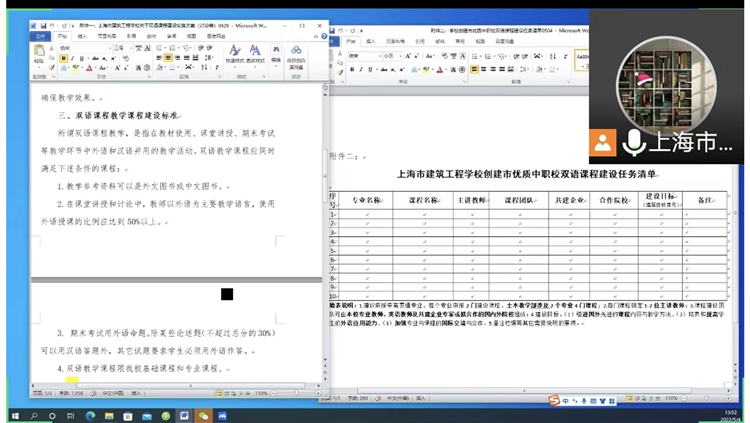
Task: Click the red font color swatch in 任务清单 window
Action: (x=440, y=69)
